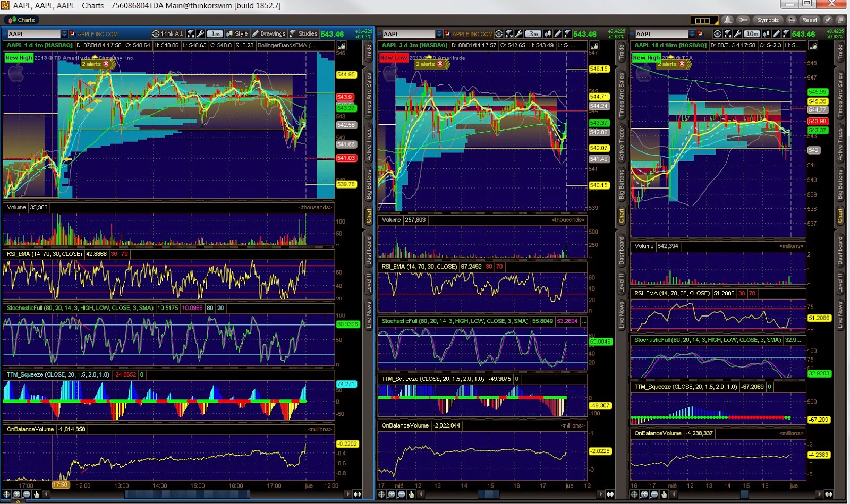This screenshot has height=504, width=850.
Task: Open think A.I. icon in right chart
Action: coord(718,34)
